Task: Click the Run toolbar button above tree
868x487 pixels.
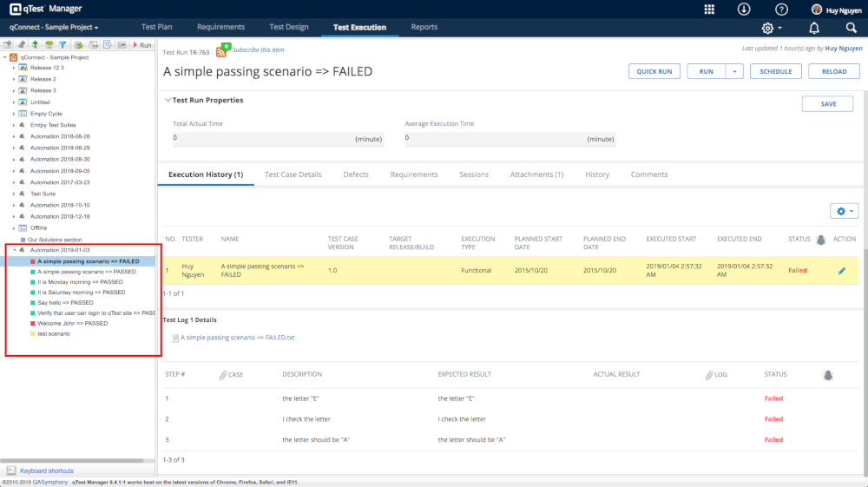Action: [x=141, y=44]
